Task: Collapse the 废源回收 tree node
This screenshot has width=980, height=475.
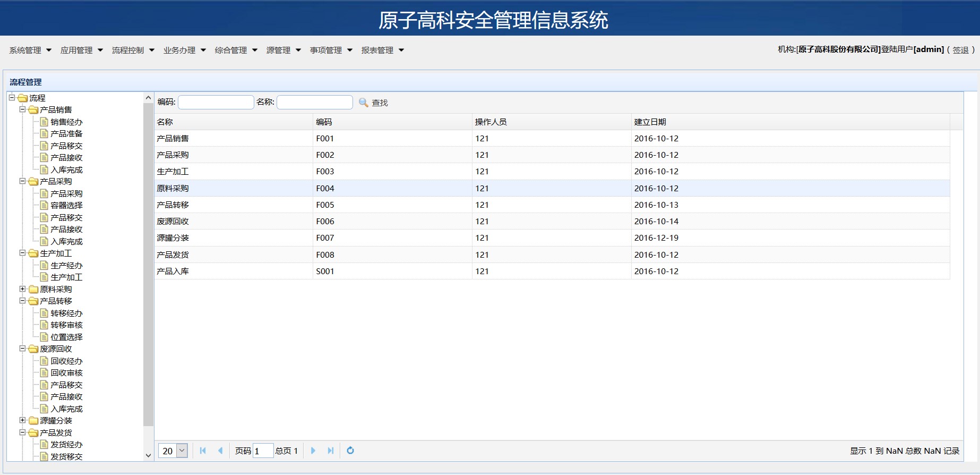Action: (x=22, y=349)
